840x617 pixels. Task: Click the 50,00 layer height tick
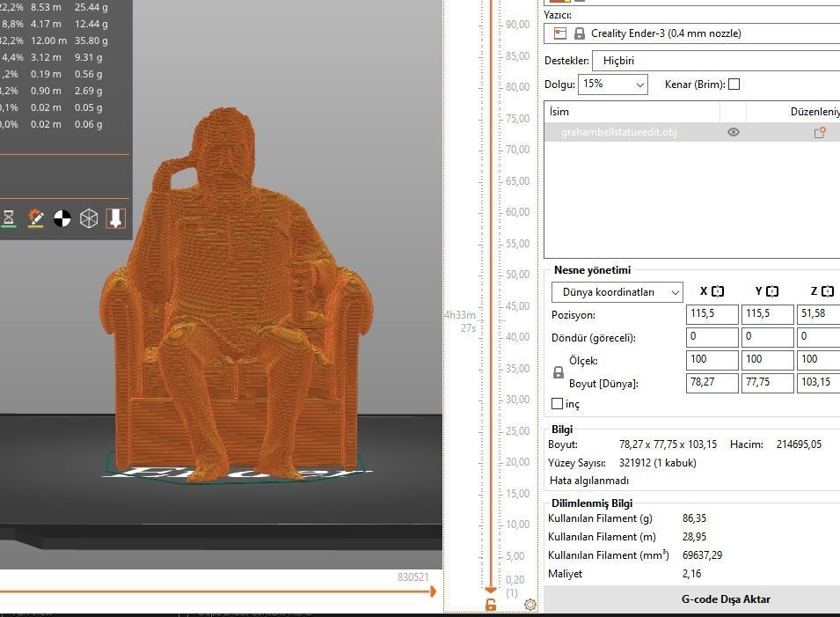pos(517,275)
